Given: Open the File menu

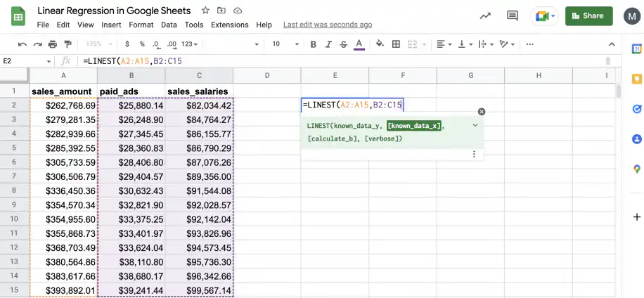Looking at the screenshot, I should point(43,25).
